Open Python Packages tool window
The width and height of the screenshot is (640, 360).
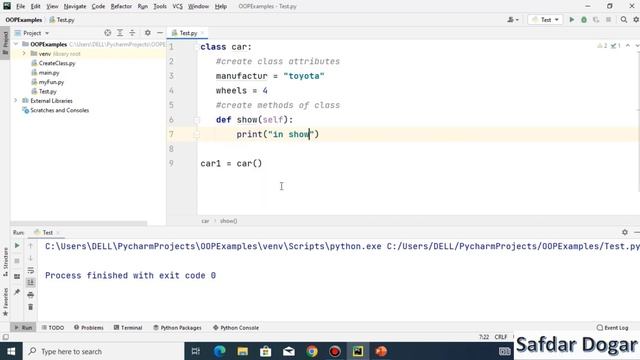pos(177,327)
